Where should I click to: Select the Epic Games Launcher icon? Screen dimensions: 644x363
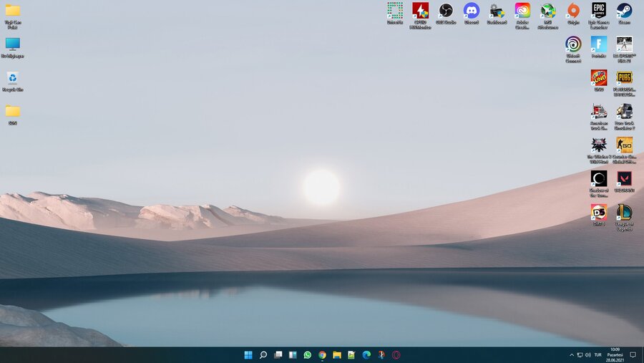click(x=599, y=11)
